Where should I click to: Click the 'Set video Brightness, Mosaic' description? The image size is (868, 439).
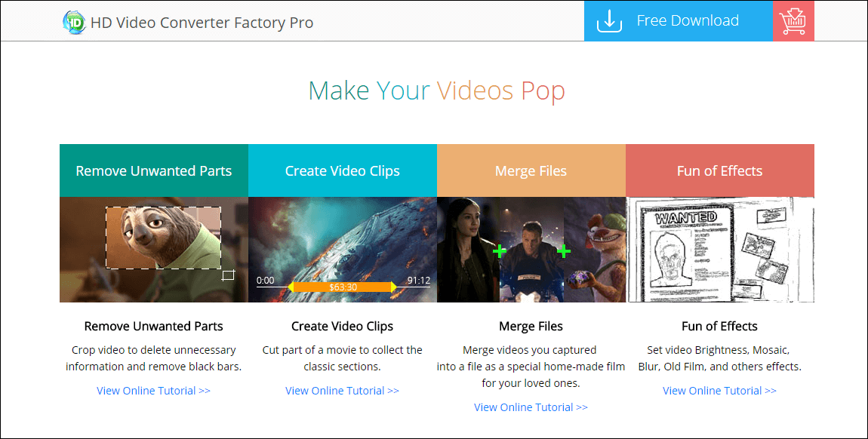[x=719, y=358]
